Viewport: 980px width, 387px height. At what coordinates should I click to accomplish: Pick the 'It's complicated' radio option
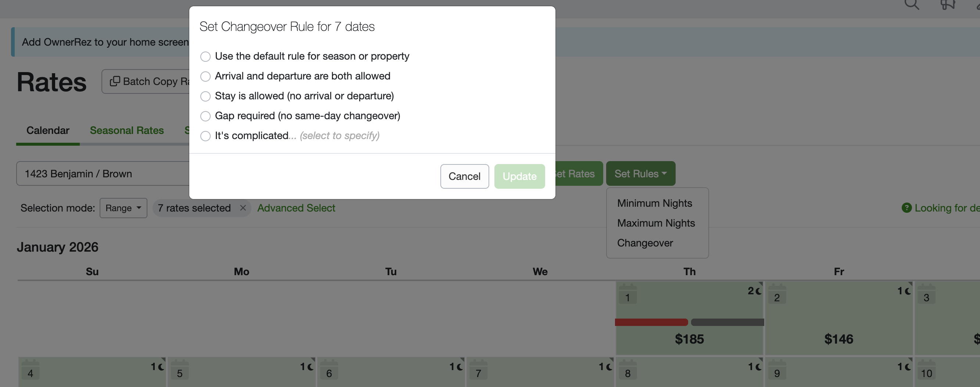205,136
